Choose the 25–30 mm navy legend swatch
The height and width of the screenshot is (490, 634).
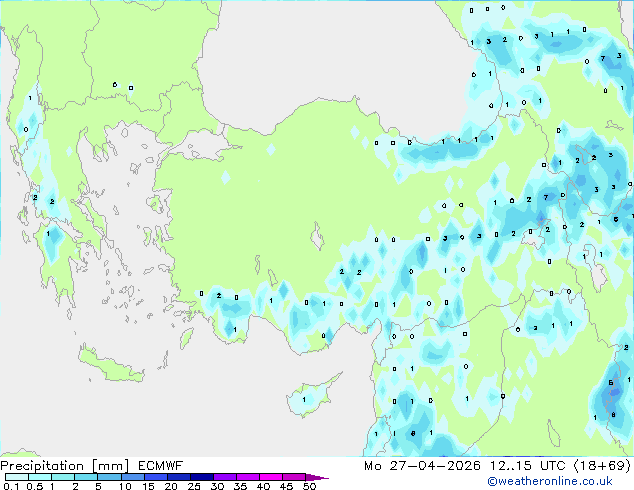(202, 477)
